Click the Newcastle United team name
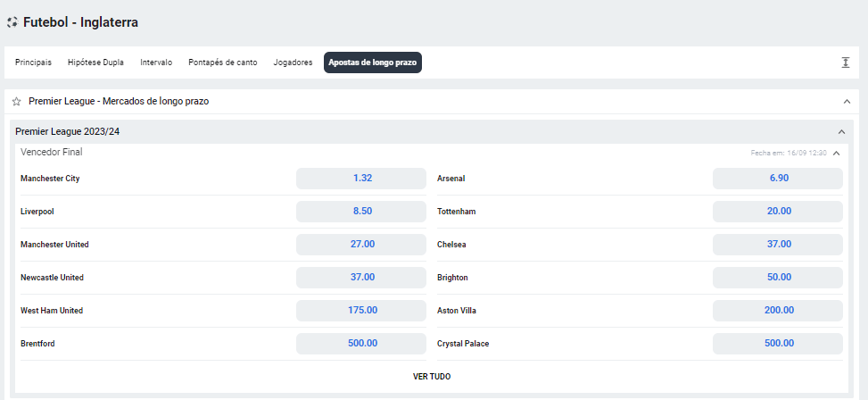 point(52,278)
